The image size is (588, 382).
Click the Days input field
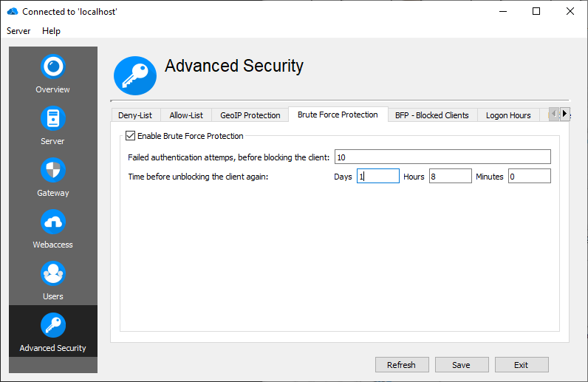(378, 176)
